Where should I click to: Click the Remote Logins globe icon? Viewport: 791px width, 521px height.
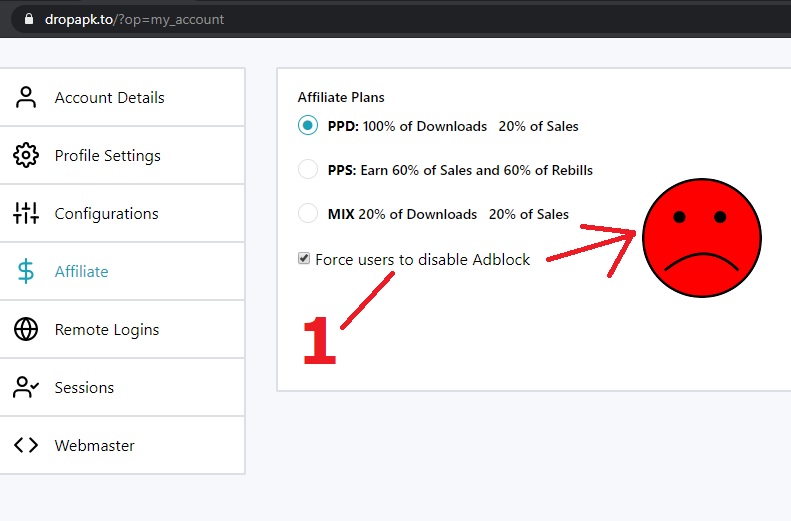point(26,329)
